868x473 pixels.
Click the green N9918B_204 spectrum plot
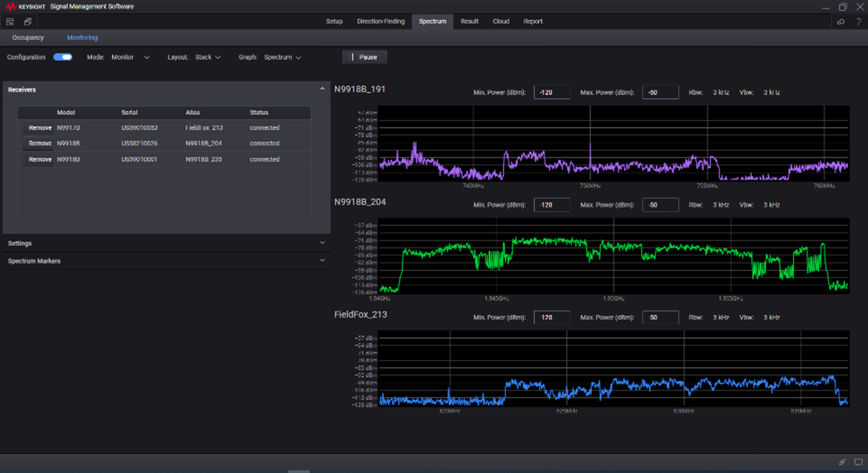[614, 256]
